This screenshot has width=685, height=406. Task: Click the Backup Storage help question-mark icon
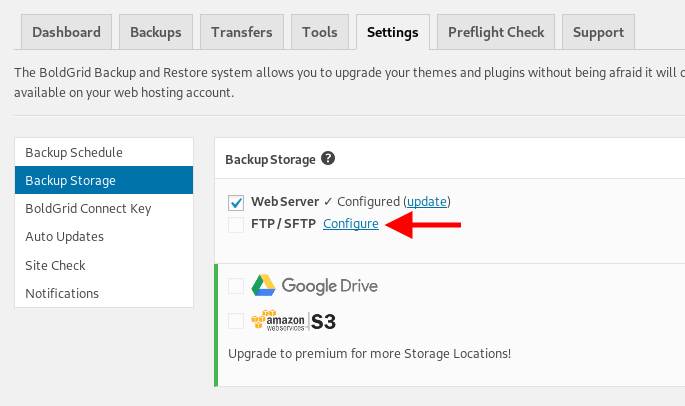coord(328,158)
